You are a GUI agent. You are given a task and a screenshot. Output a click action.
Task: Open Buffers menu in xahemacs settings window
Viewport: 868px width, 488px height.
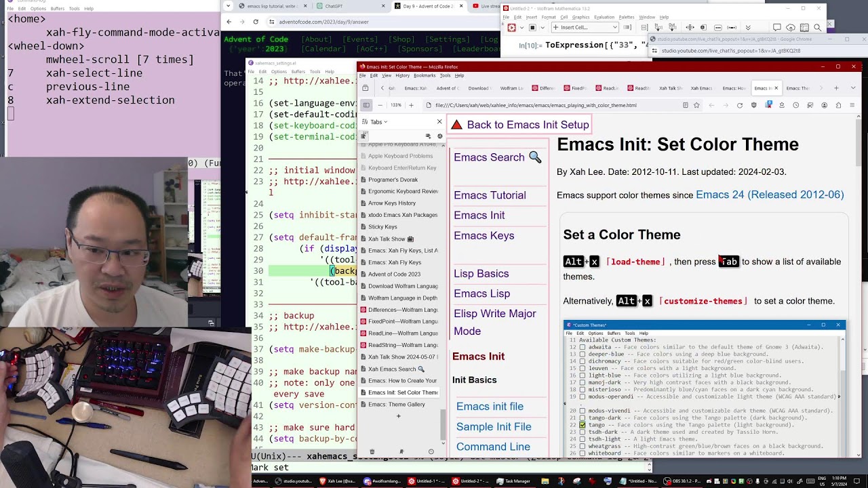pos(298,71)
